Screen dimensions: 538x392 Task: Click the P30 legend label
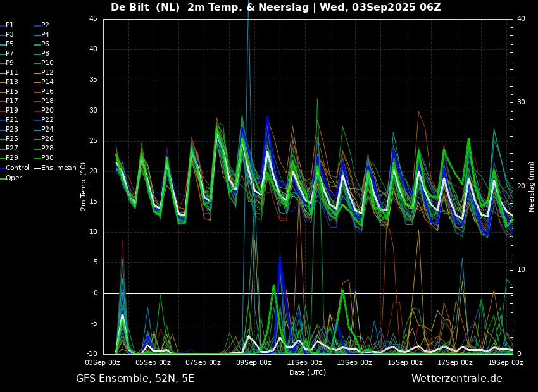coord(47,158)
